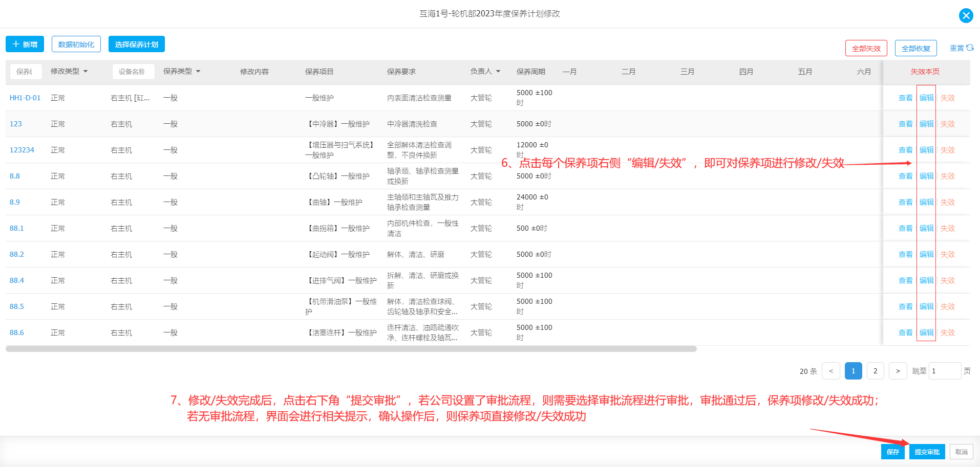Open maintenance item 88.5

17,306
